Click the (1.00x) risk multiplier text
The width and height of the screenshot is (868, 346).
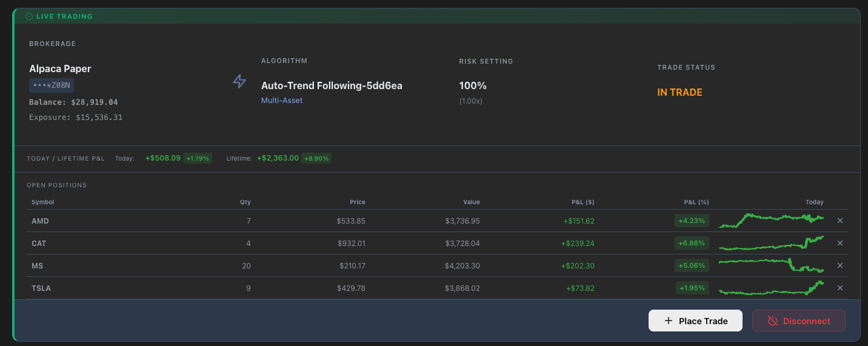(x=470, y=101)
